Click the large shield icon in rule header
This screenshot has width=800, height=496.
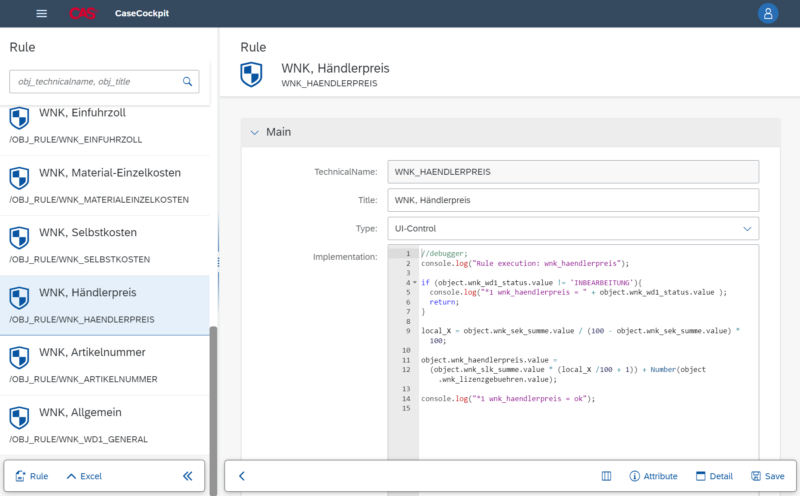point(252,75)
